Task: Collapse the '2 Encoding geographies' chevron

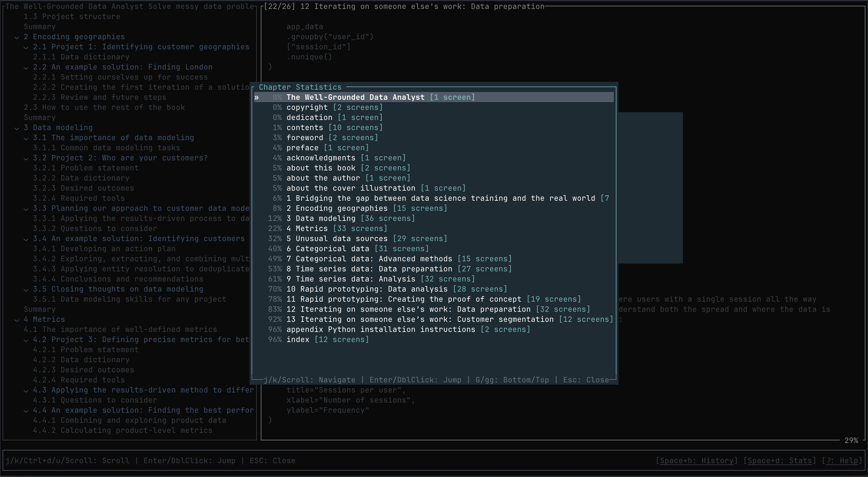Action: 16,37
